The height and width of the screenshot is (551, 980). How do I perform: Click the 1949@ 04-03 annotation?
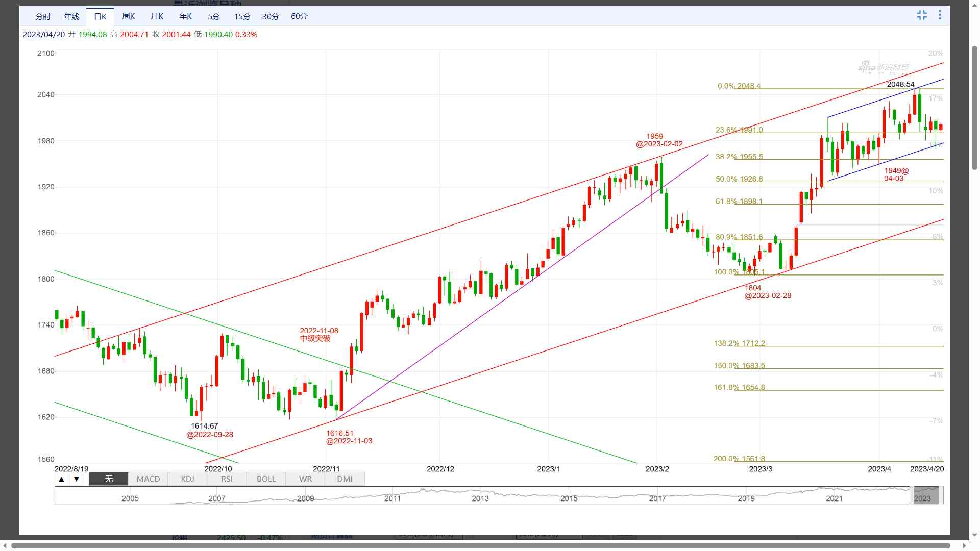pyautogui.click(x=896, y=174)
